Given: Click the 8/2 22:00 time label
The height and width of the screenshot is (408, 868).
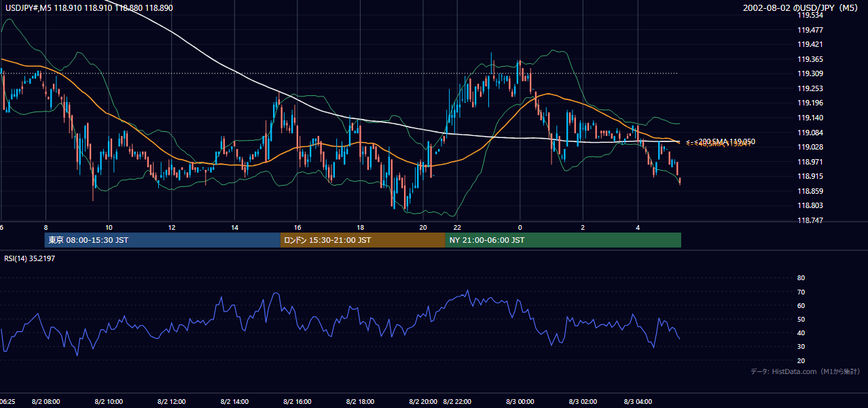Looking at the screenshot, I should [x=458, y=402].
